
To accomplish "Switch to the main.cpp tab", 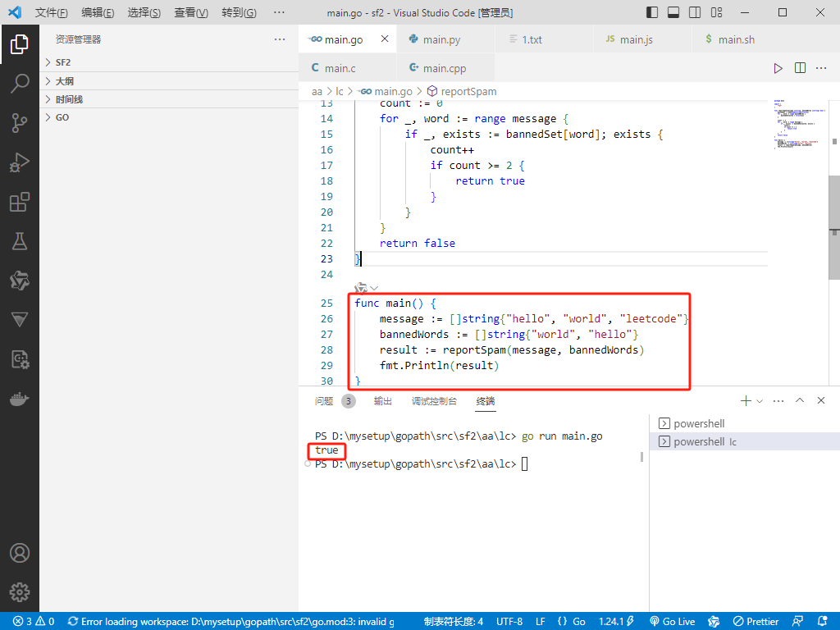I will coord(445,68).
